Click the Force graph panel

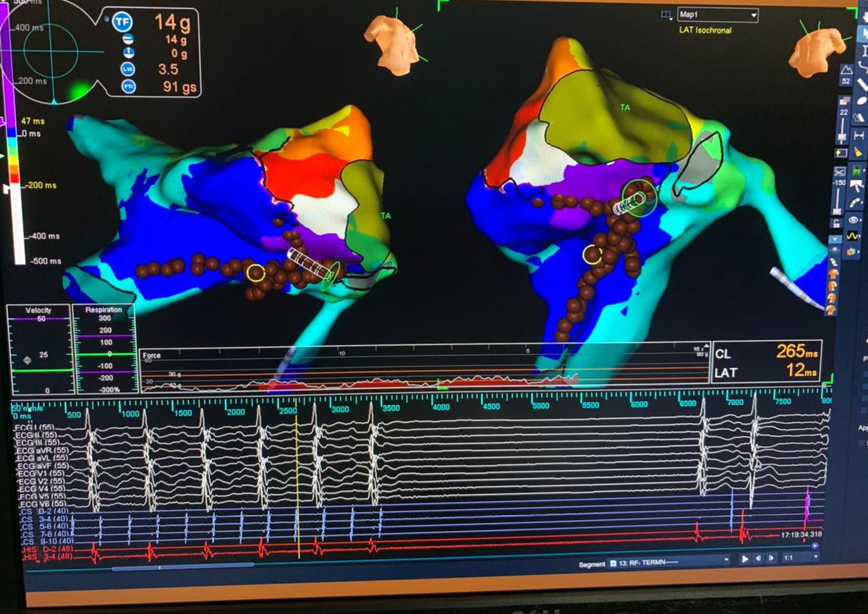tap(425, 368)
